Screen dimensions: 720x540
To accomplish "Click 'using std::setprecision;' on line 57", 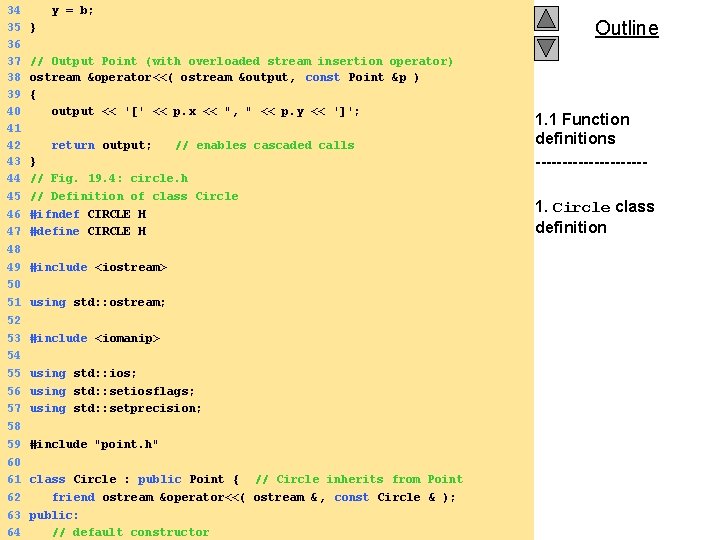I will tap(116, 408).
